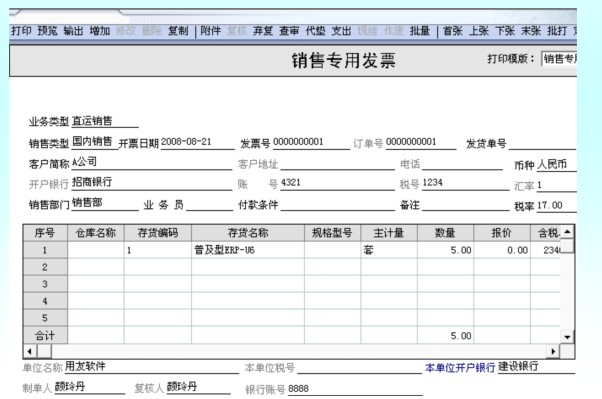Click the 主计量 column header

(x=389, y=233)
